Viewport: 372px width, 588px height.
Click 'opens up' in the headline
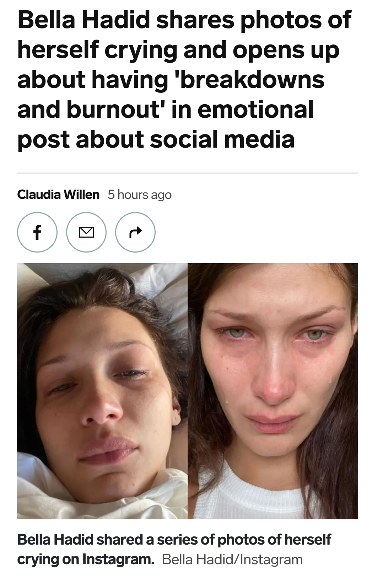pyautogui.click(x=286, y=51)
